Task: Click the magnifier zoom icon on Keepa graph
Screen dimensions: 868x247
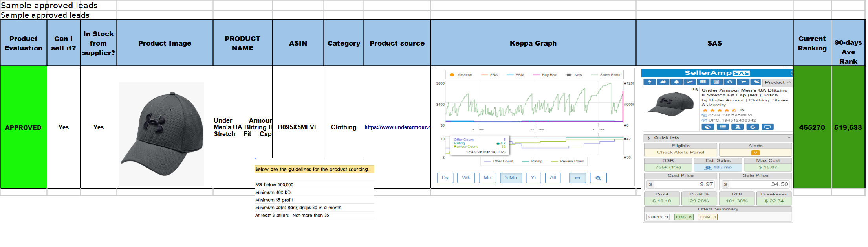Action: click(x=598, y=178)
